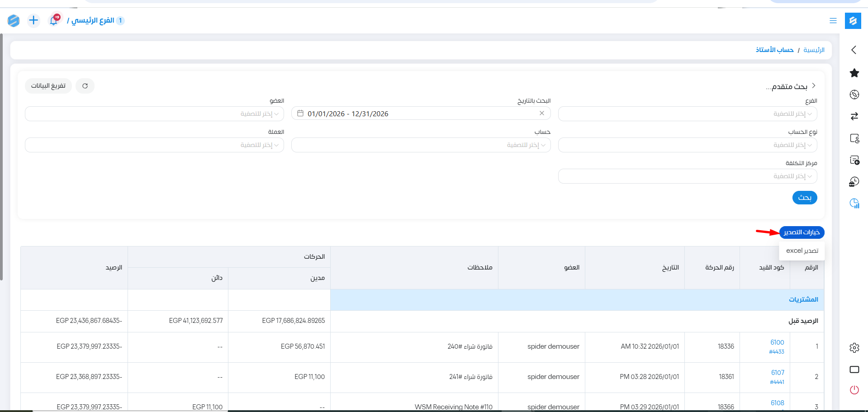Image resolution: width=868 pixels, height=412 pixels.
Task: Open the transfers arrows icon in sidebar
Action: (854, 116)
